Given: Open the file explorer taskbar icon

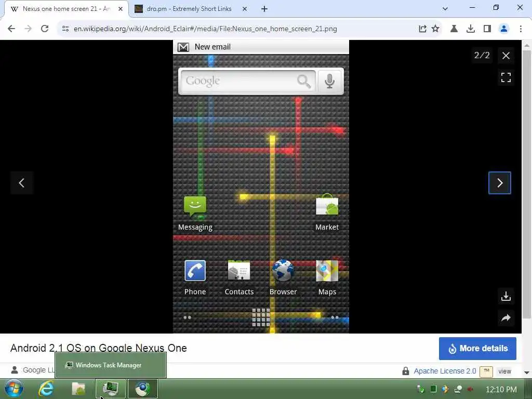Looking at the screenshot, I should tap(78, 389).
